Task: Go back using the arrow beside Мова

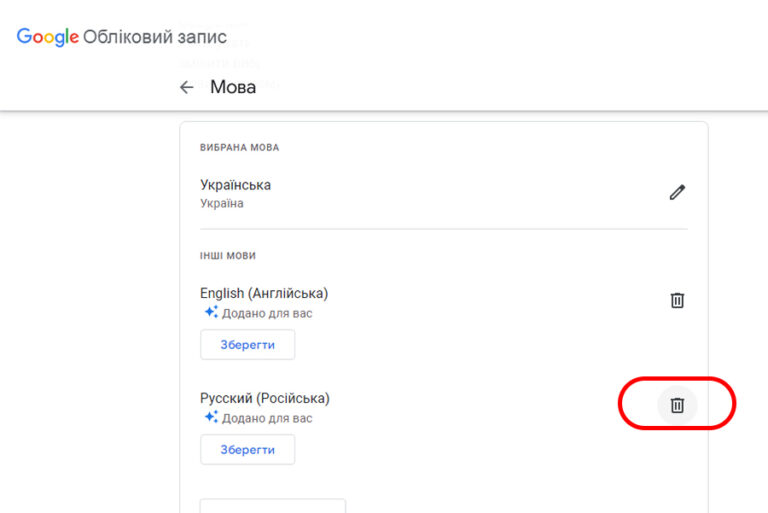Action: 187,87
